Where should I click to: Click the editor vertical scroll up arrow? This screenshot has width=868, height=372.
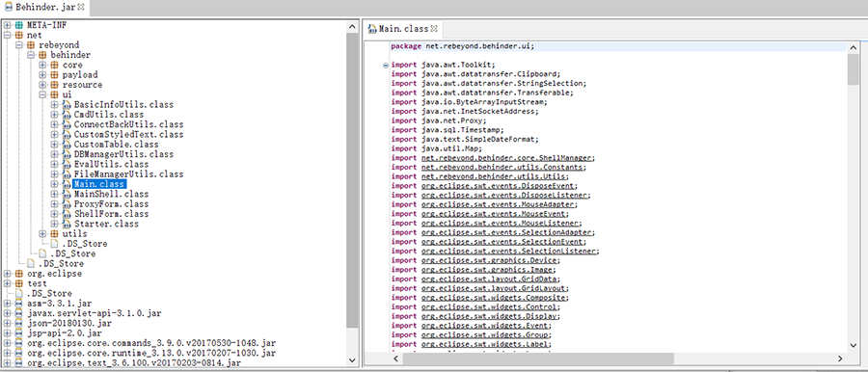[853, 48]
